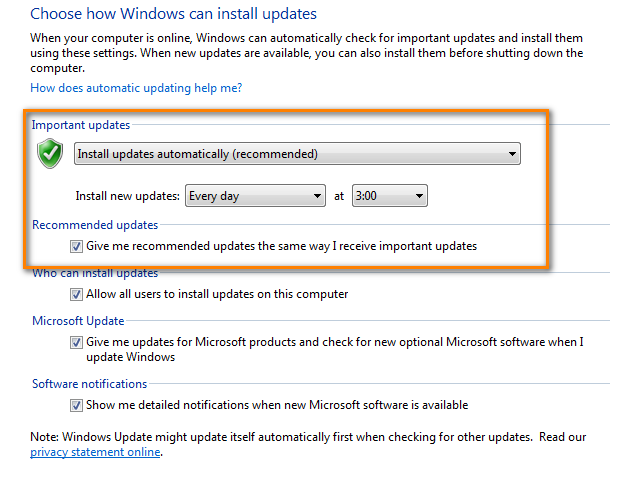Toggle the Give me recommended updates checkbox

pyautogui.click(x=76, y=247)
